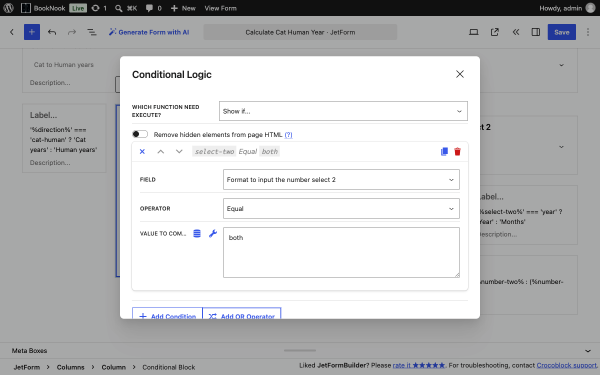Toggle the block inserter plus button
600x375 pixels.
tap(32, 32)
